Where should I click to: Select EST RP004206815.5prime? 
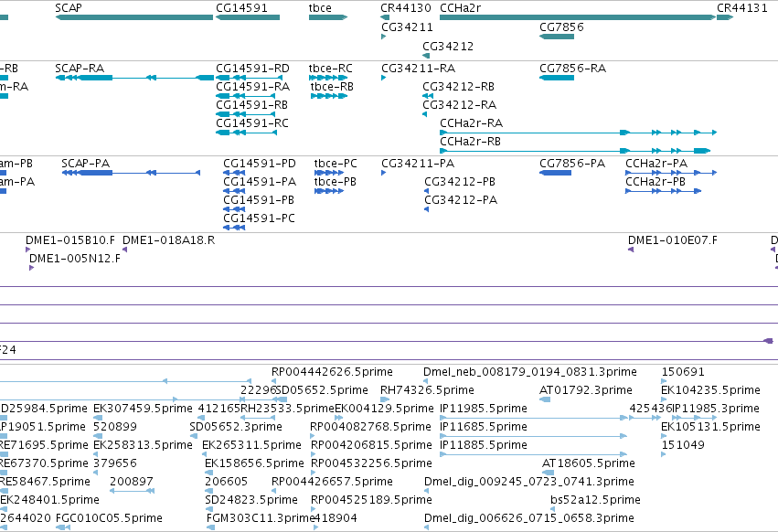pyautogui.click(x=371, y=446)
